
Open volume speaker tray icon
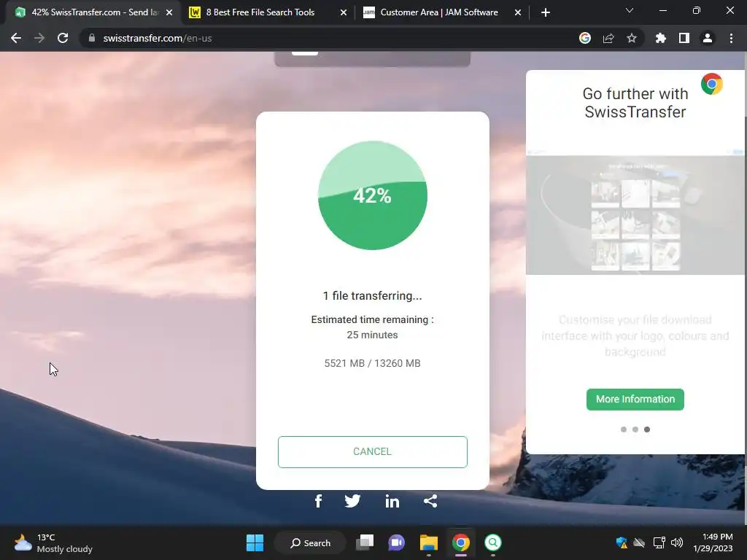(676, 542)
